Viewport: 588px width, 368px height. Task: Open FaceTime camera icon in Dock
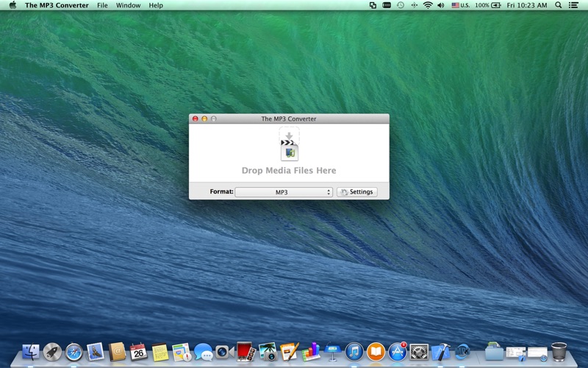click(225, 353)
